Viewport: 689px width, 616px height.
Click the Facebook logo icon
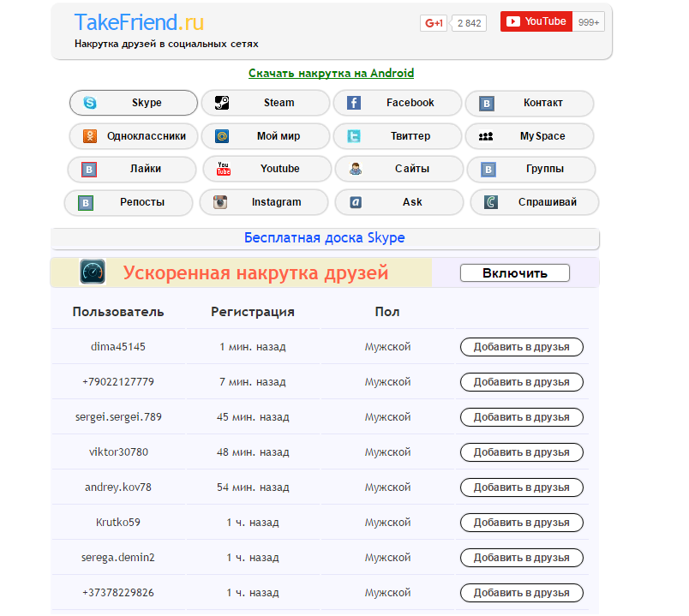pos(354,103)
